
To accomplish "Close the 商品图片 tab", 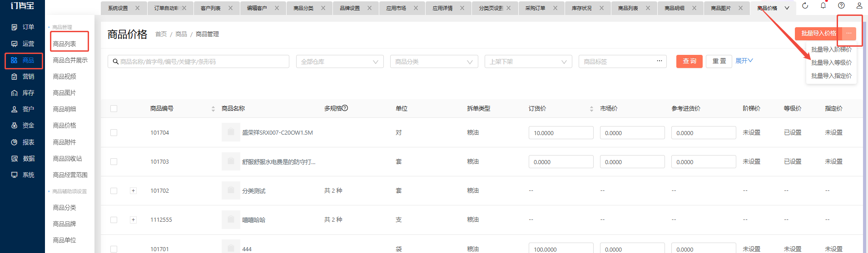I will [740, 8].
